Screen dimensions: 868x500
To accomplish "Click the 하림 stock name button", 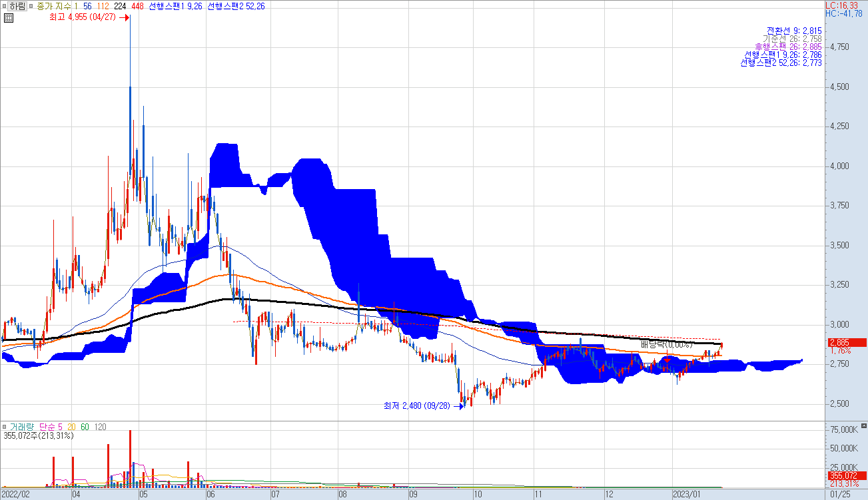I will click(19, 6).
